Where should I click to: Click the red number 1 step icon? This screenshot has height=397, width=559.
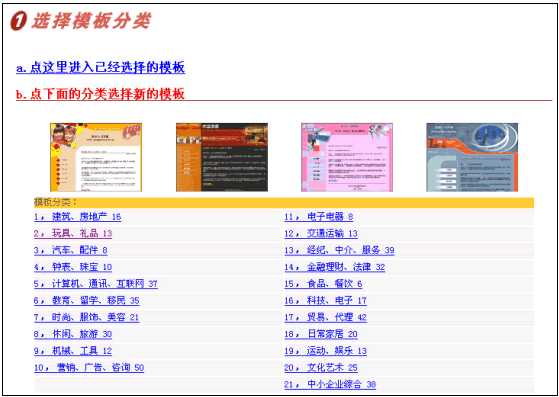click(x=18, y=21)
